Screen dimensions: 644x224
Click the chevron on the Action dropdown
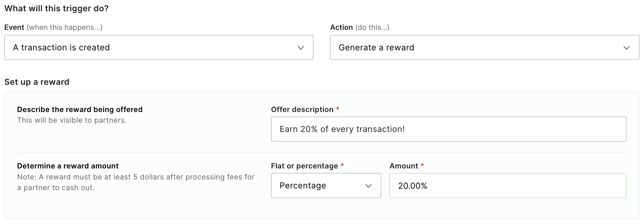[x=626, y=47]
